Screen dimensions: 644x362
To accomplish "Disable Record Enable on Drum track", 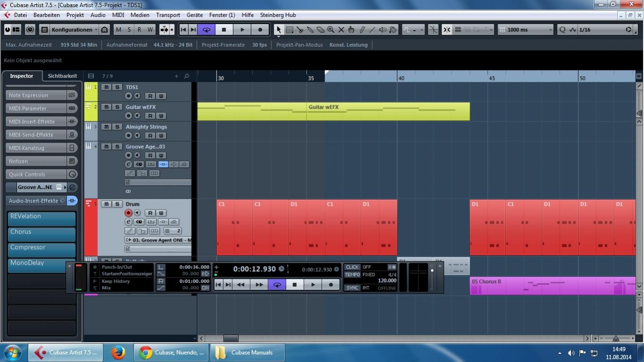I will coord(128,213).
